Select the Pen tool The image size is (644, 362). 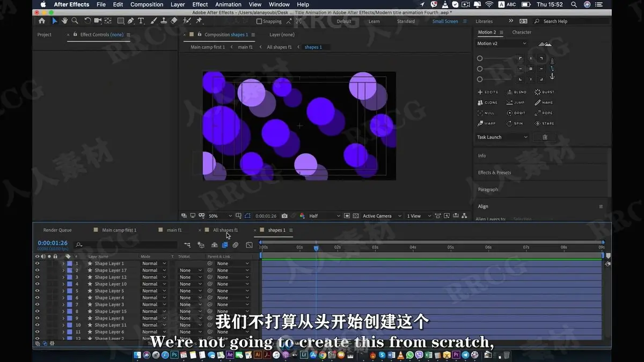[x=131, y=21]
